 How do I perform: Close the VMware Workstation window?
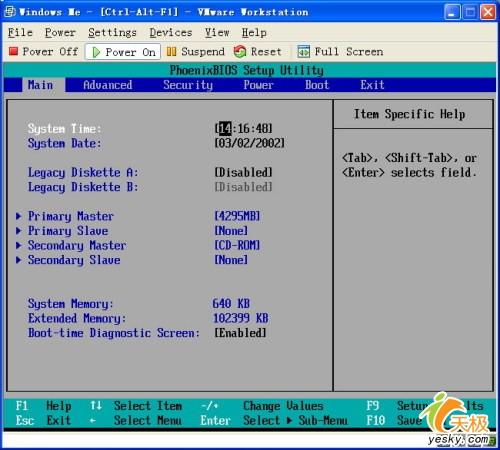point(488,12)
